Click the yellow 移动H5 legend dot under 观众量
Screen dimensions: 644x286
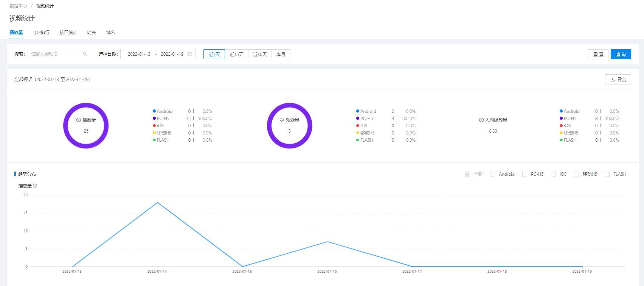(358, 133)
